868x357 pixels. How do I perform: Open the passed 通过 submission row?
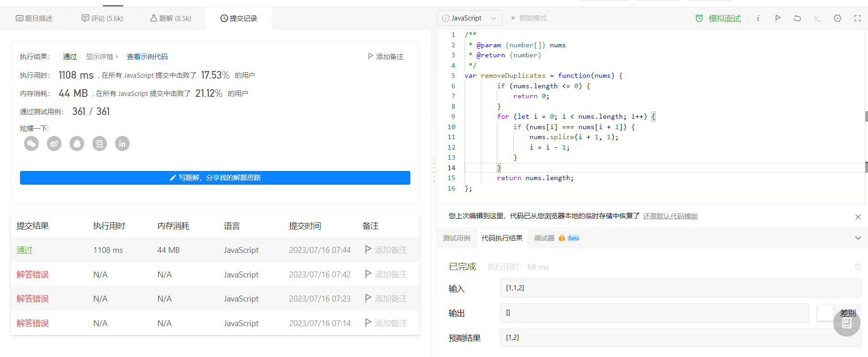click(215, 250)
